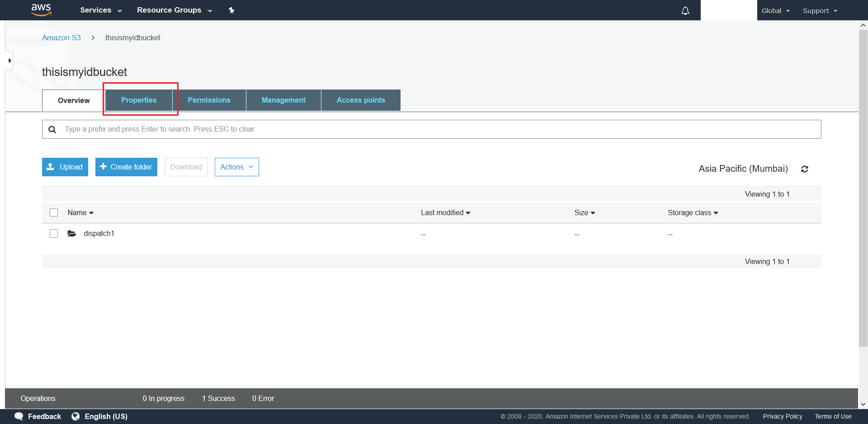Sort by the Size column
868x424 pixels.
point(585,212)
